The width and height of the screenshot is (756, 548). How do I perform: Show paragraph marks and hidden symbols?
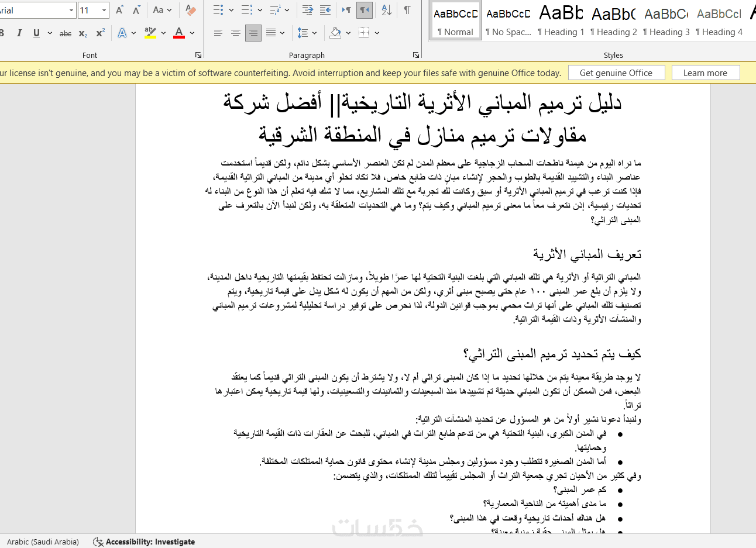tap(407, 10)
